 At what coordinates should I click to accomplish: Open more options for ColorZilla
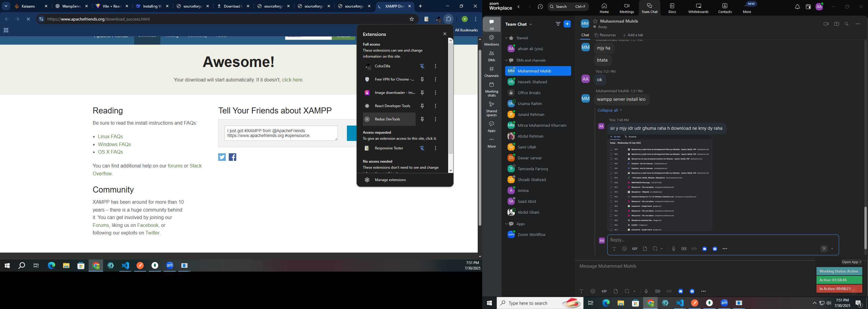tap(436, 66)
